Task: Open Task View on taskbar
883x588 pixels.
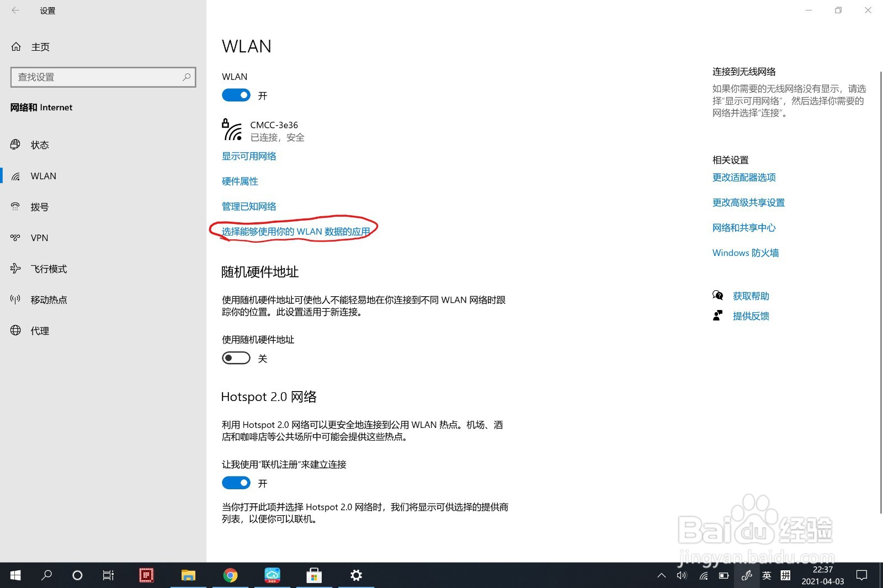Action: (x=108, y=575)
